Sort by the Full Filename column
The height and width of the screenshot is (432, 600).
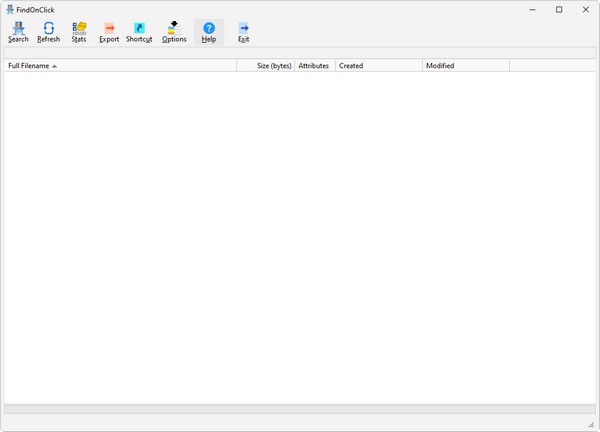point(120,66)
